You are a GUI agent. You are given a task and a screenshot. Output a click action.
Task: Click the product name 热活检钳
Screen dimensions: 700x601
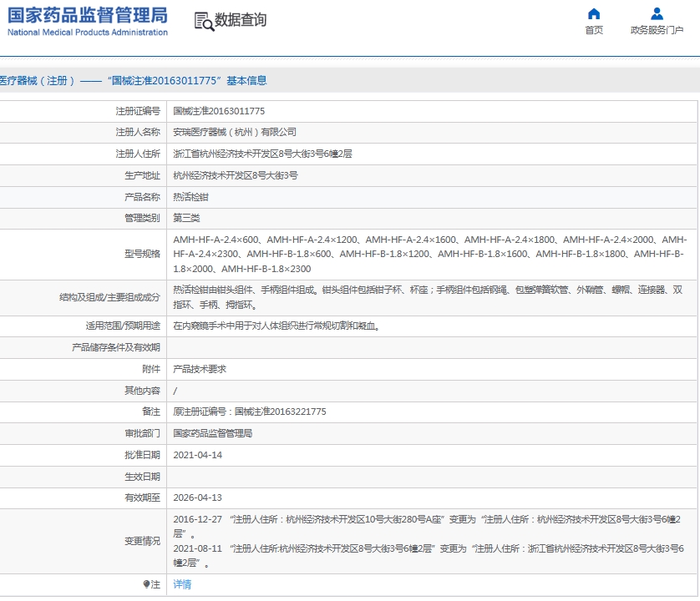190,197
